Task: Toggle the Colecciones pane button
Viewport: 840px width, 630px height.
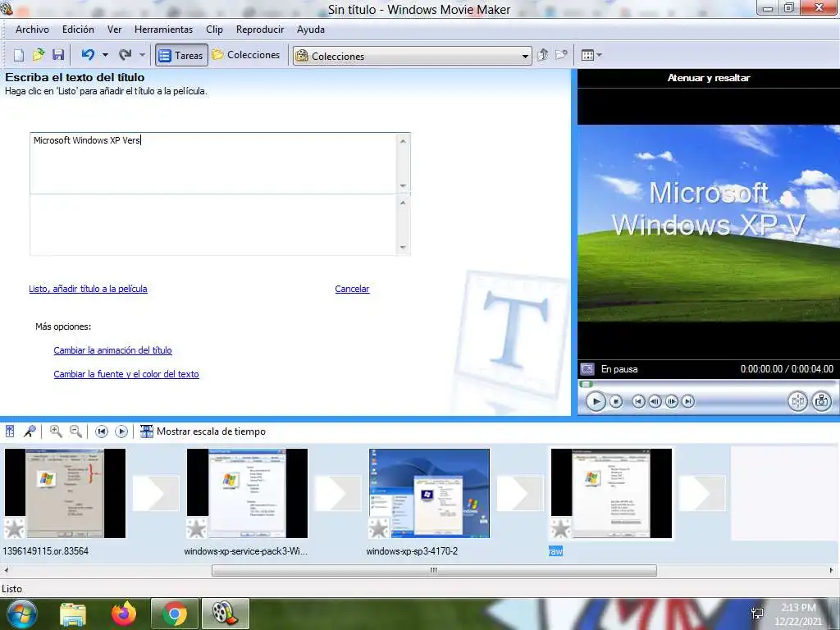Action: pos(246,55)
